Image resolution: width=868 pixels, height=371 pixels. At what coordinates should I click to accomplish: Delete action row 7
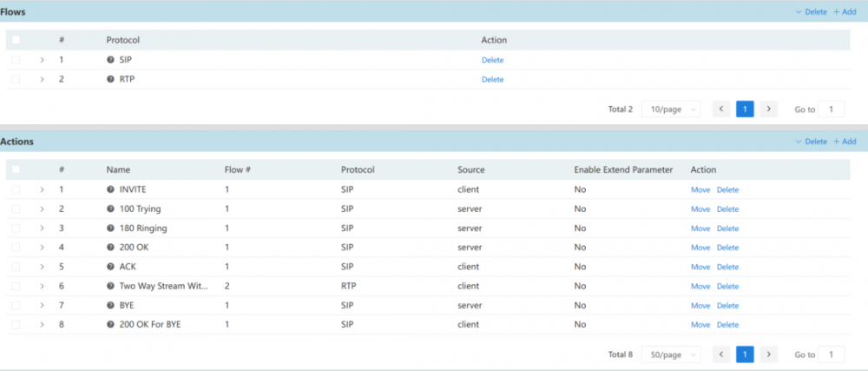tap(728, 306)
